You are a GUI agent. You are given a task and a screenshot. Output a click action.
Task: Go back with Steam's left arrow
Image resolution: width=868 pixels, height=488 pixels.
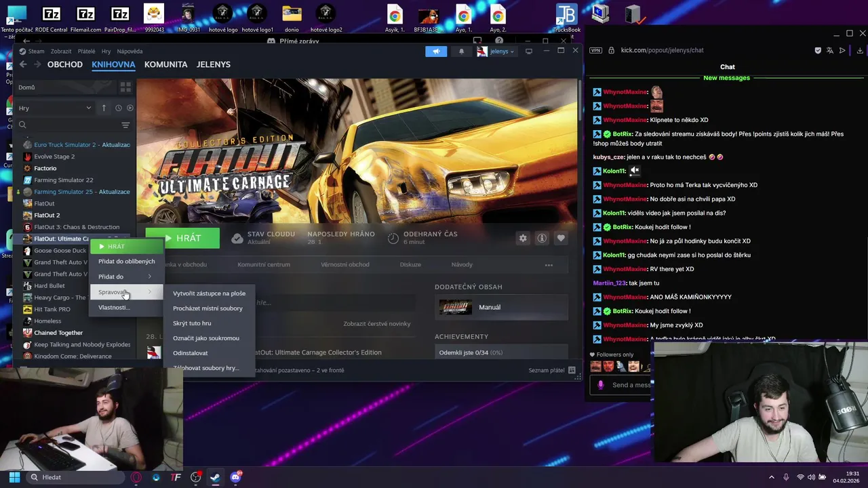[23, 64]
